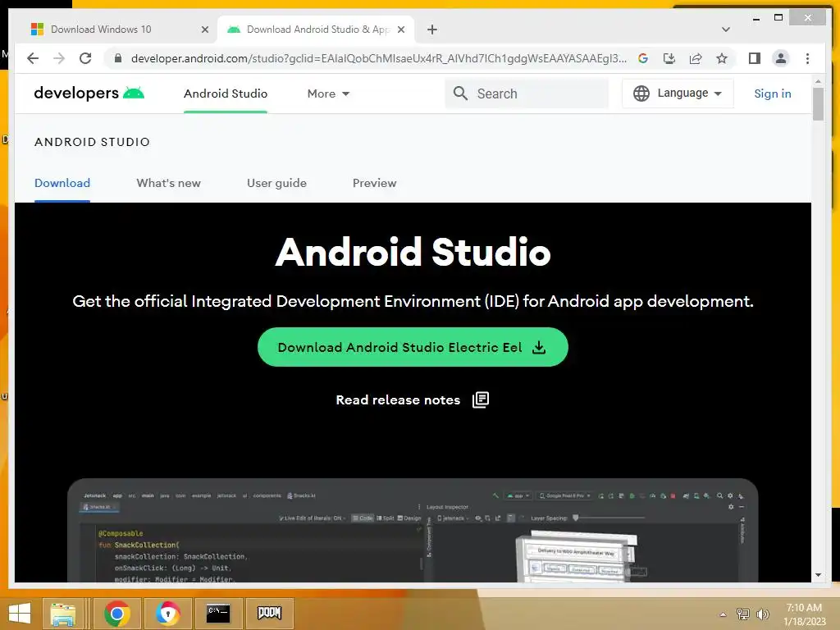Click the install app icon in address bar
This screenshot has width=840, height=630.
coord(669,58)
